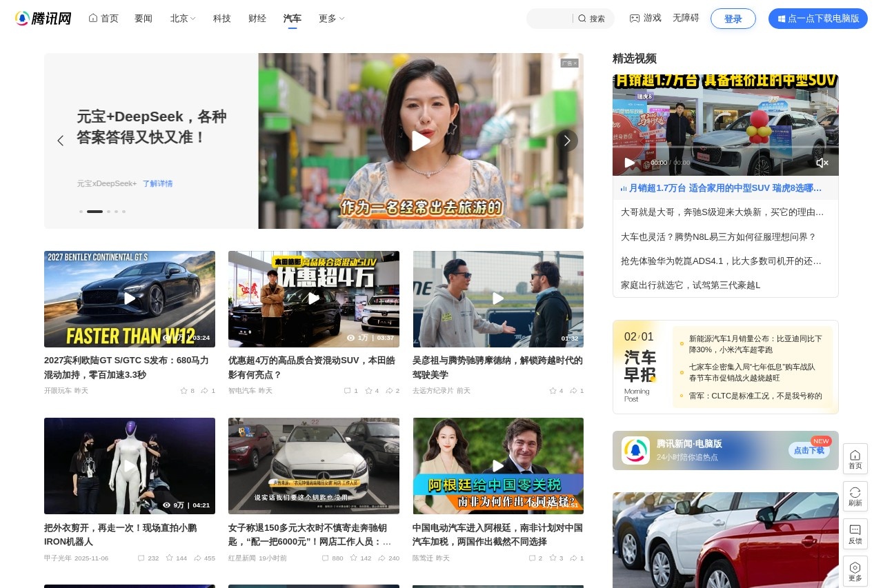Go to 首页 in the top navigation
The height and width of the screenshot is (588, 883).
[x=103, y=19]
